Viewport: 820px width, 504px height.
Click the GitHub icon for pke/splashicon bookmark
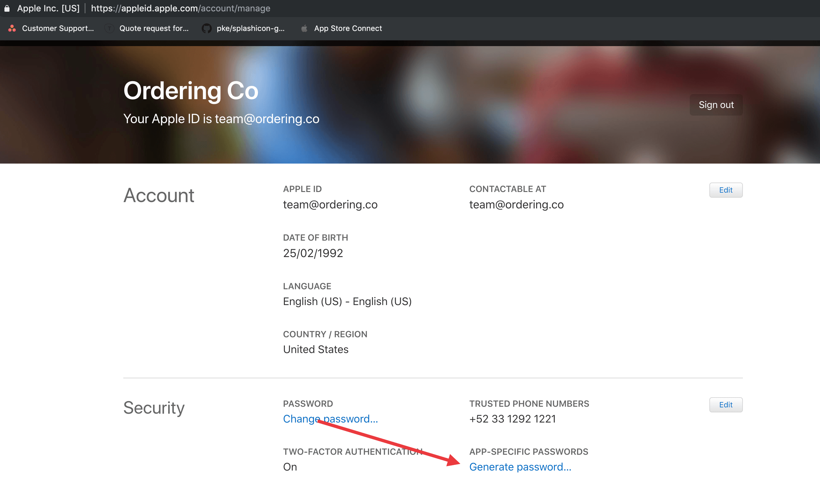tap(206, 28)
